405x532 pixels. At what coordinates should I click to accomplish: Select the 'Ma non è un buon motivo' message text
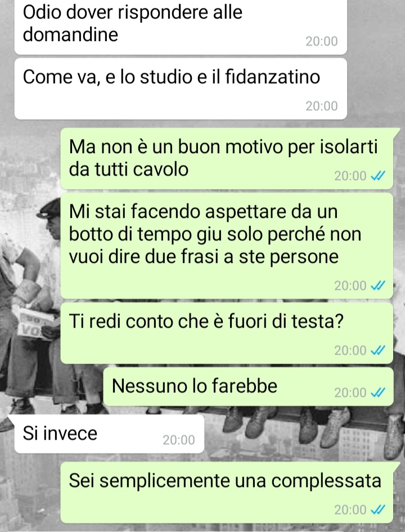click(223, 158)
